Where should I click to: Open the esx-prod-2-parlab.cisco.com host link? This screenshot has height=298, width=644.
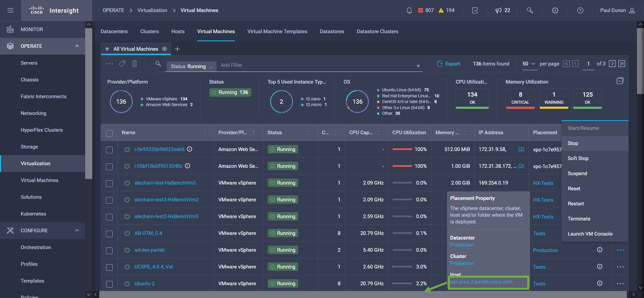point(481,282)
